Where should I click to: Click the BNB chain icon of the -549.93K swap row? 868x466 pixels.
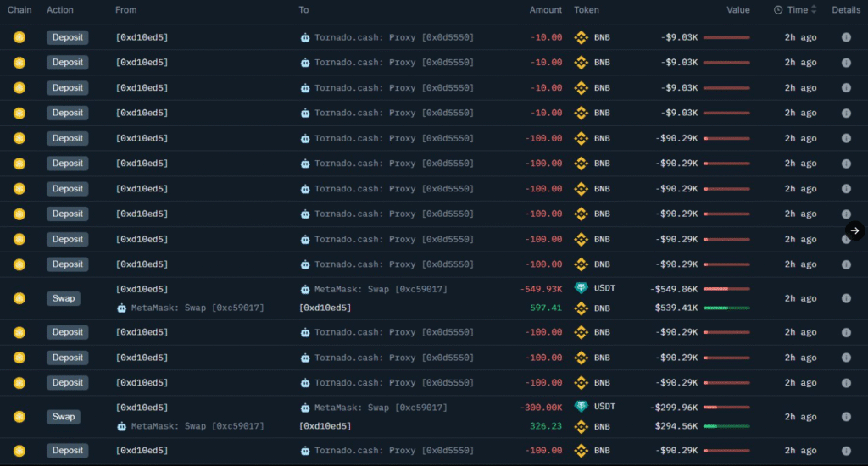point(19,298)
